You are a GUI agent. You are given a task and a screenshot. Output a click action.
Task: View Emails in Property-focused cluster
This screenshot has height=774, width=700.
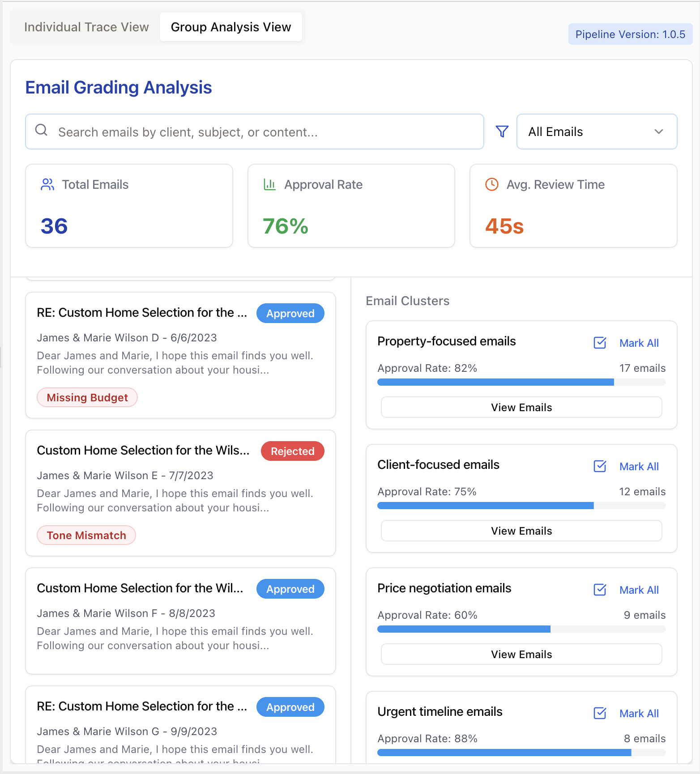(521, 407)
